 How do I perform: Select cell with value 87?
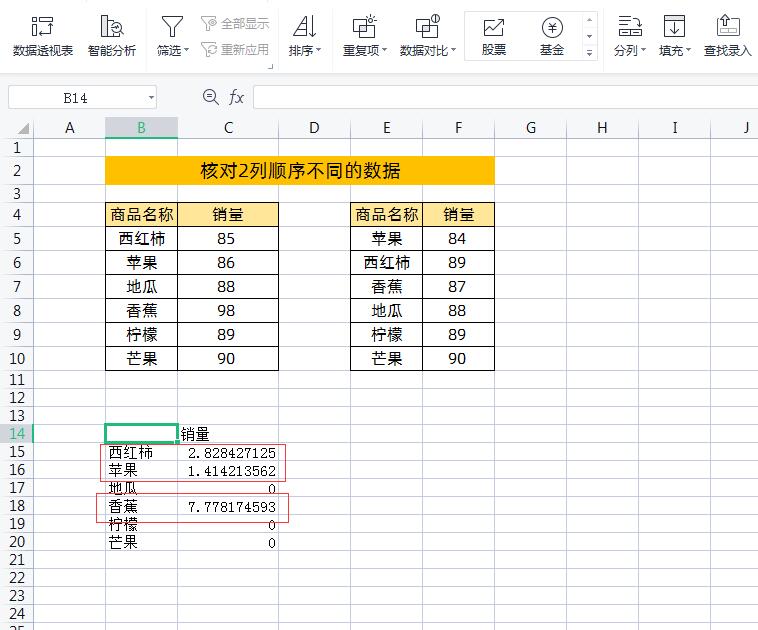tap(458, 286)
